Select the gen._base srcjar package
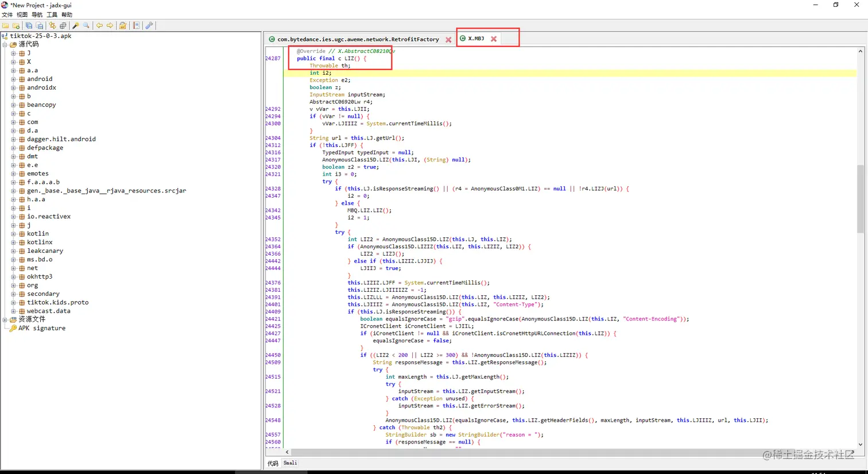The width and height of the screenshot is (868, 474). [x=106, y=191]
